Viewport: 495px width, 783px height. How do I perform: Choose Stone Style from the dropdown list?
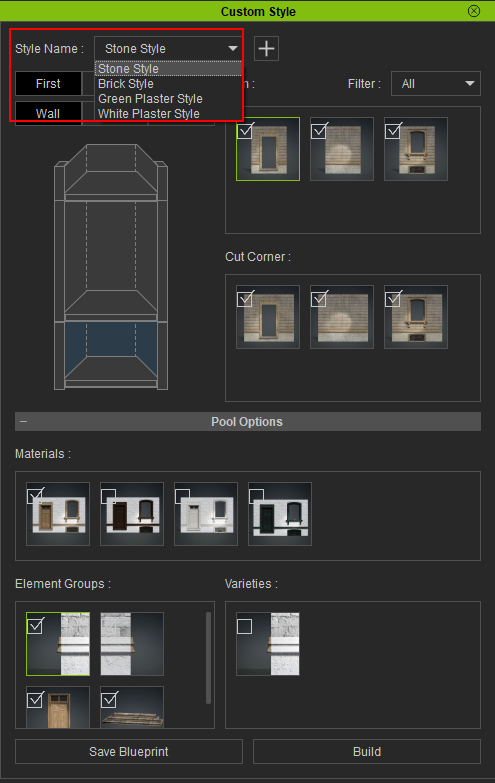point(168,68)
